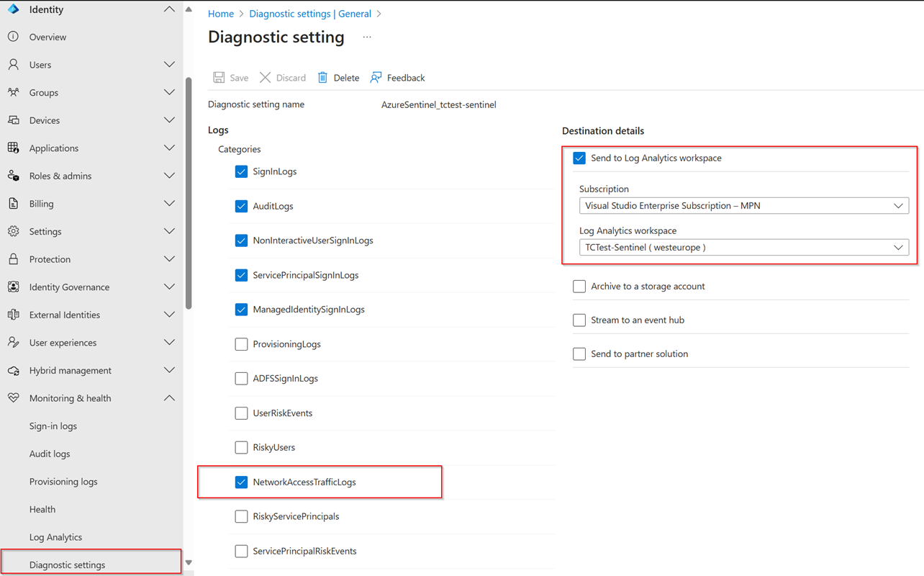Open the Log Analytics workspace dropdown

pyautogui.click(x=743, y=248)
